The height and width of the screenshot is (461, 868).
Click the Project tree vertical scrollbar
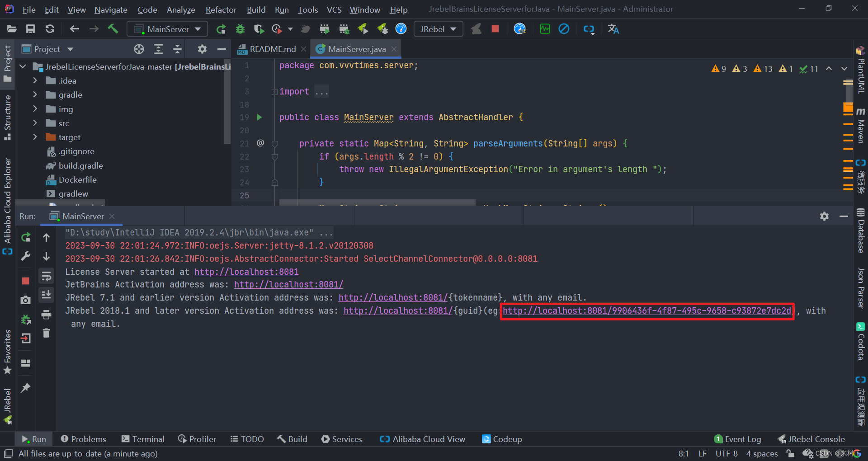(x=227, y=102)
